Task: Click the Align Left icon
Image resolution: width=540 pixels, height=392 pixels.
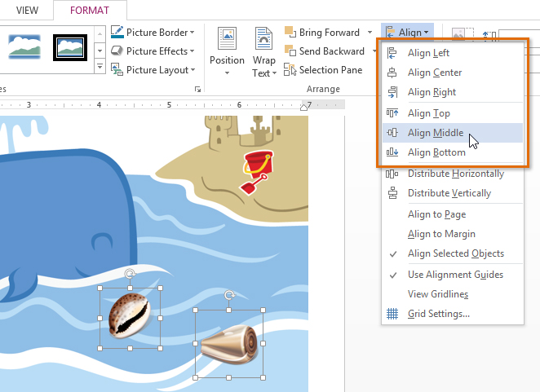Action: pyautogui.click(x=392, y=53)
